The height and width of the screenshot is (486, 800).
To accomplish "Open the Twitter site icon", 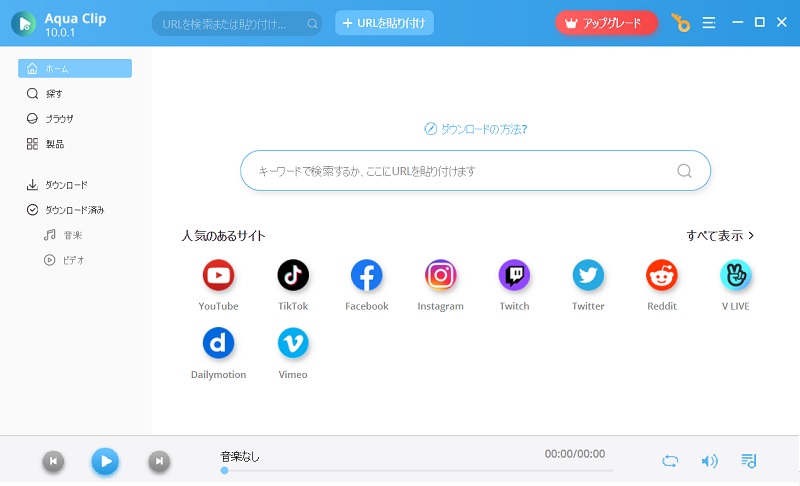I will tap(588, 275).
